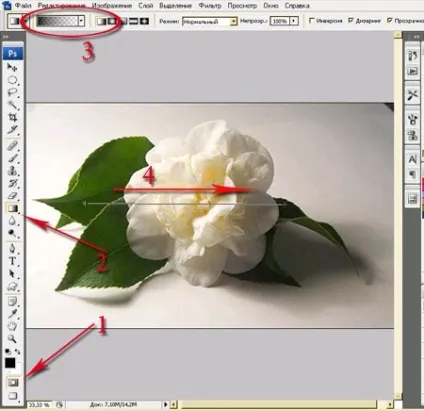Open the Фильтр menu
Viewport: 424px width, 411px height.
(210, 6)
